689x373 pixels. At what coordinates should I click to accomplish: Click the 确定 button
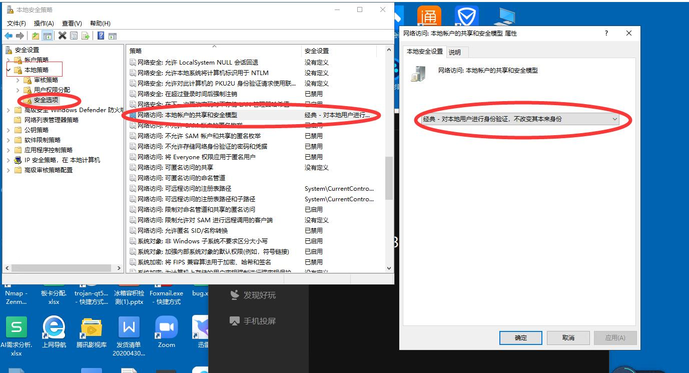point(520,338)
